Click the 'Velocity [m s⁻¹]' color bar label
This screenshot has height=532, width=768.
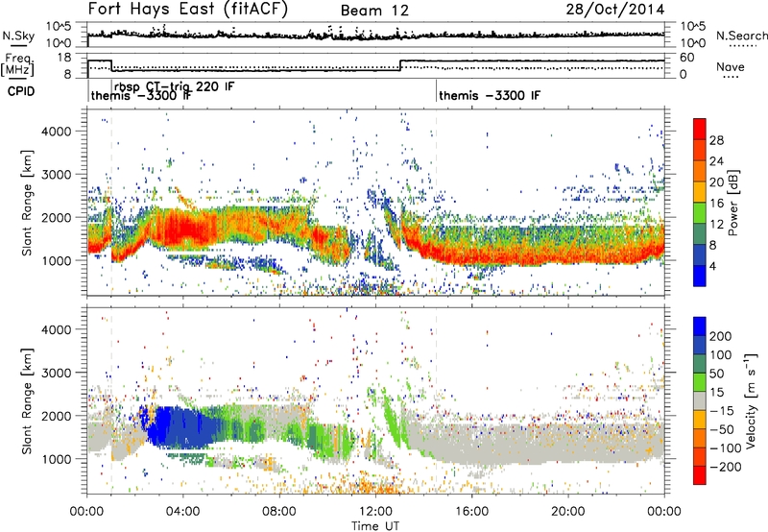coord(751,401)
